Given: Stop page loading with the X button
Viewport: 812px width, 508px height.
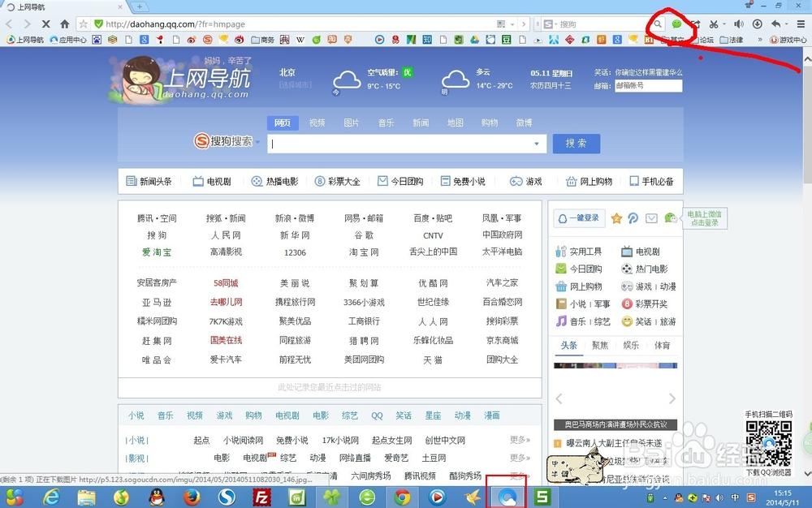Looking at the screenshot, I should pyautogui.click(x=45, y=24).
